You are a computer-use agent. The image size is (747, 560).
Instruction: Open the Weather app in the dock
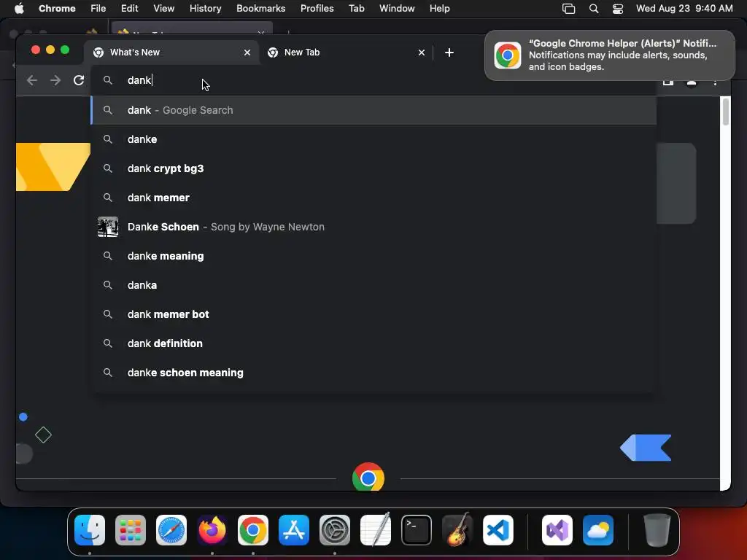[x=598, y=530]
